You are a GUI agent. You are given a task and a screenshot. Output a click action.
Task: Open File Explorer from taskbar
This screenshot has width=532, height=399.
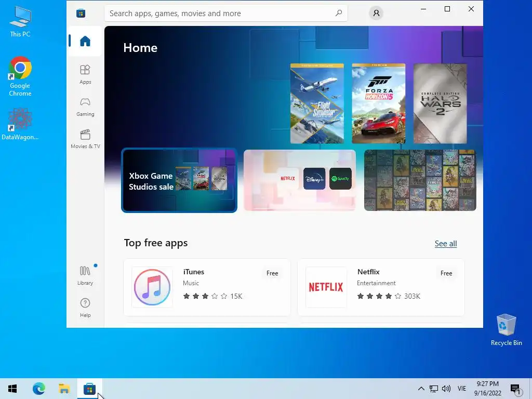tap(64, 389)
